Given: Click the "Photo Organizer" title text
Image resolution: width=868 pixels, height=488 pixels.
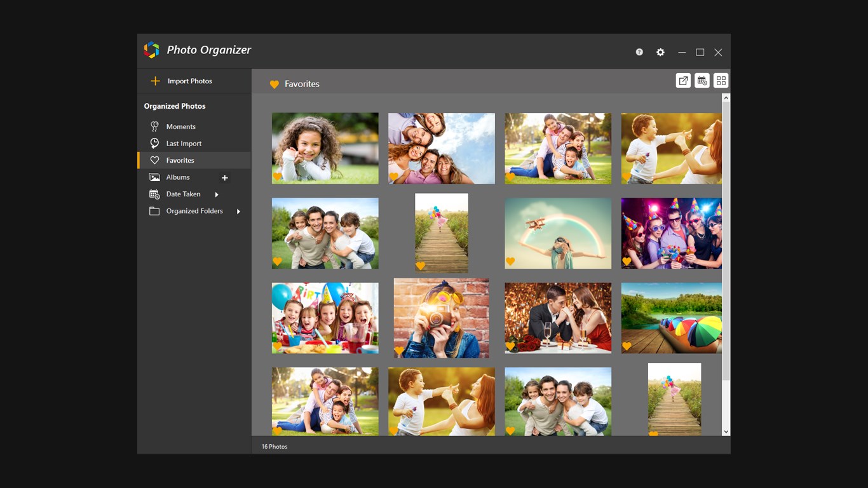Looking at the screenshot, I should click(x=209, y=50).
